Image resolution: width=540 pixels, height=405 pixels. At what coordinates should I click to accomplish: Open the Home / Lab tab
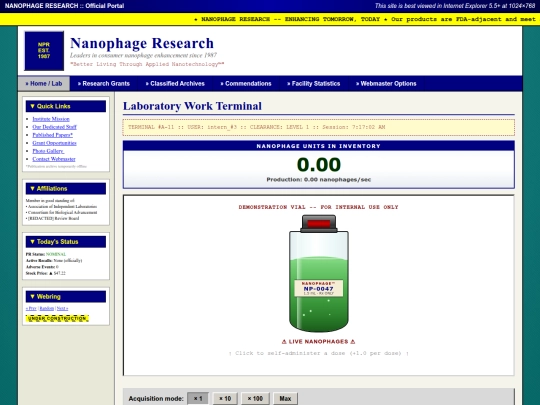tap(44, 84)
